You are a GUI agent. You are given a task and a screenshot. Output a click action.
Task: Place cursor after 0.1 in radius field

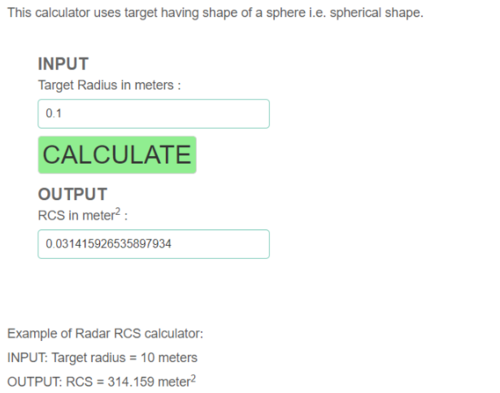click(63, 114)
